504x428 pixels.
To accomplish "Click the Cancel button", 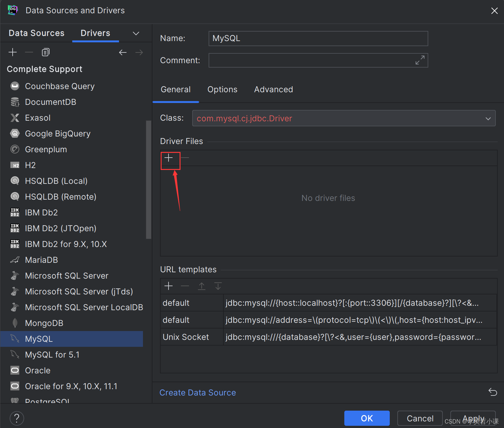I will coord(420,418).
